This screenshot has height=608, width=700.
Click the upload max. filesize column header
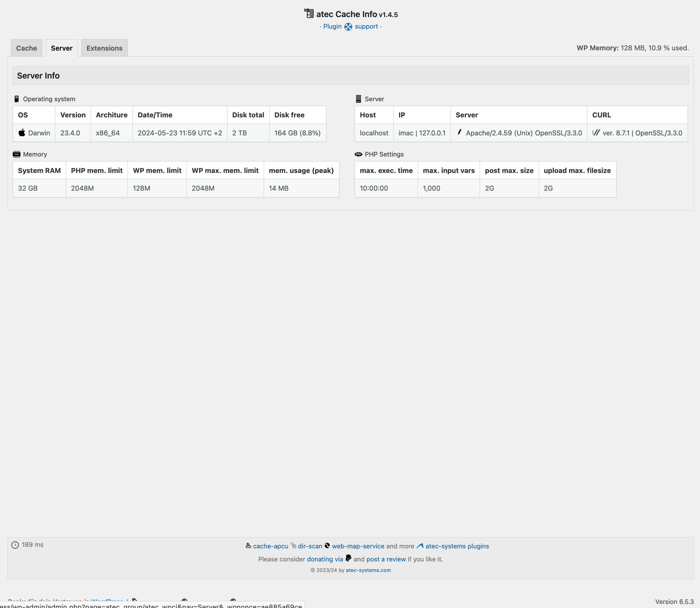tap(577, 170)
